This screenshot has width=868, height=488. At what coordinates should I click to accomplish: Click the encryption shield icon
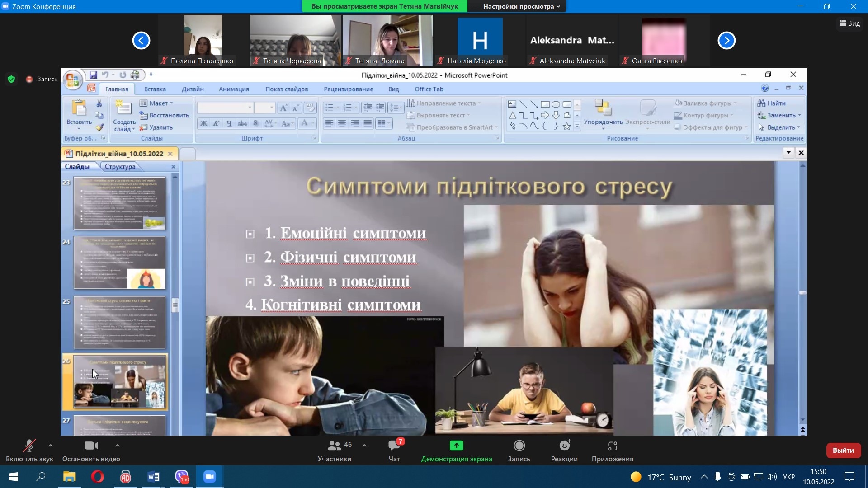pos(11,79)
